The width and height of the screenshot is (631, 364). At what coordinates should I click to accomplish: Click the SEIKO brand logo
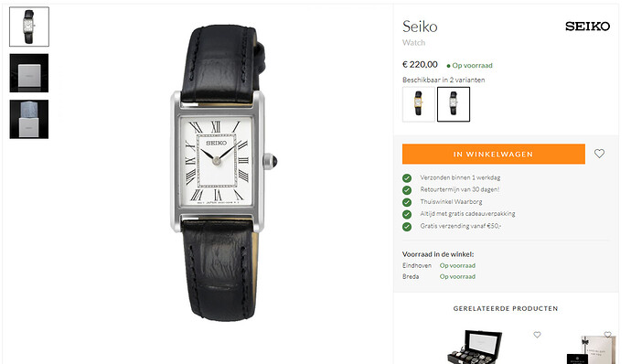click(x=587, y=27)
